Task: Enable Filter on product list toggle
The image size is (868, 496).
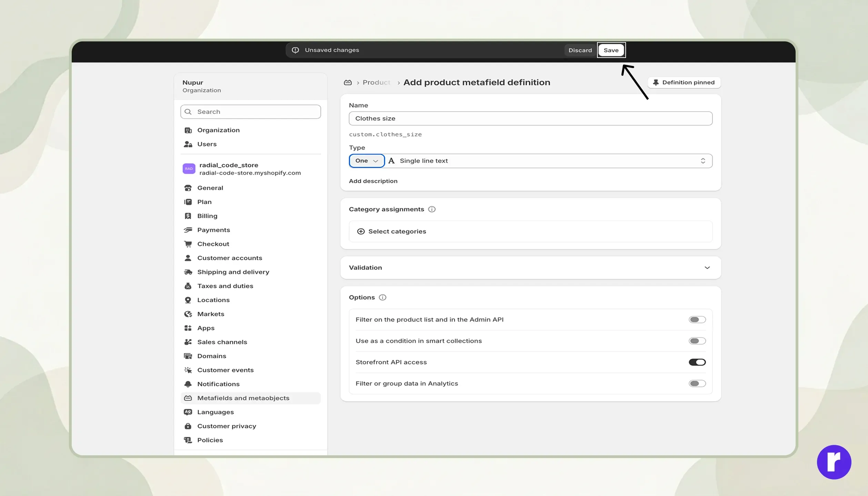Action: 697,320
